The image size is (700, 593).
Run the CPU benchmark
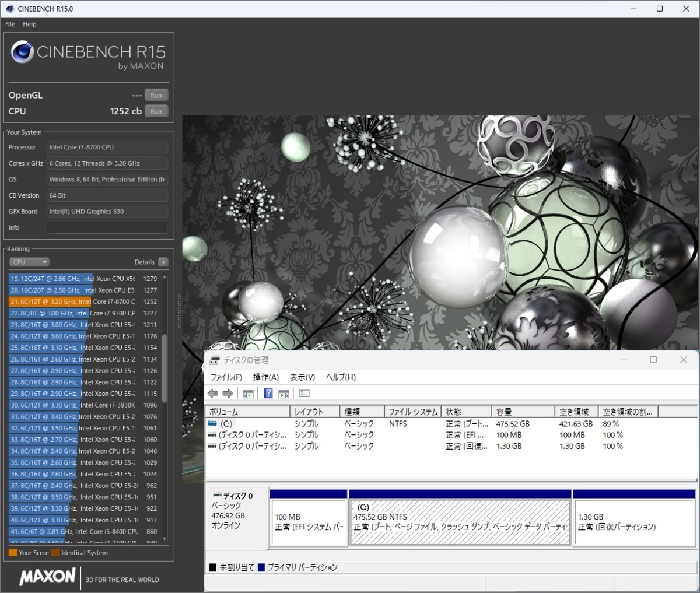tap(156, 111)
